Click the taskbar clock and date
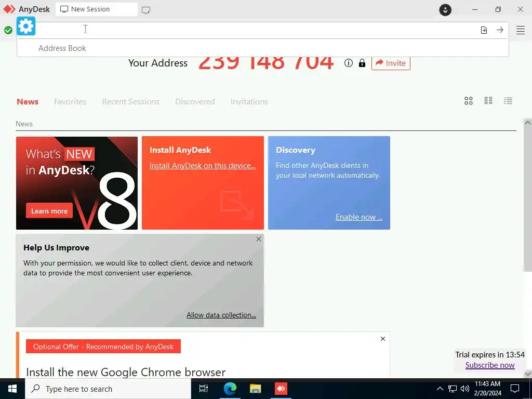532x399 pixels. (x=487, y=389)
